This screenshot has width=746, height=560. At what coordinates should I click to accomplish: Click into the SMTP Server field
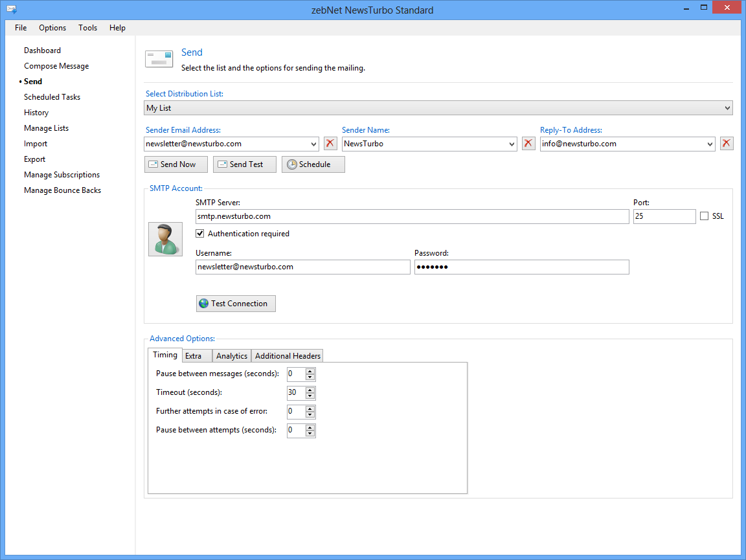click(412, 216)
